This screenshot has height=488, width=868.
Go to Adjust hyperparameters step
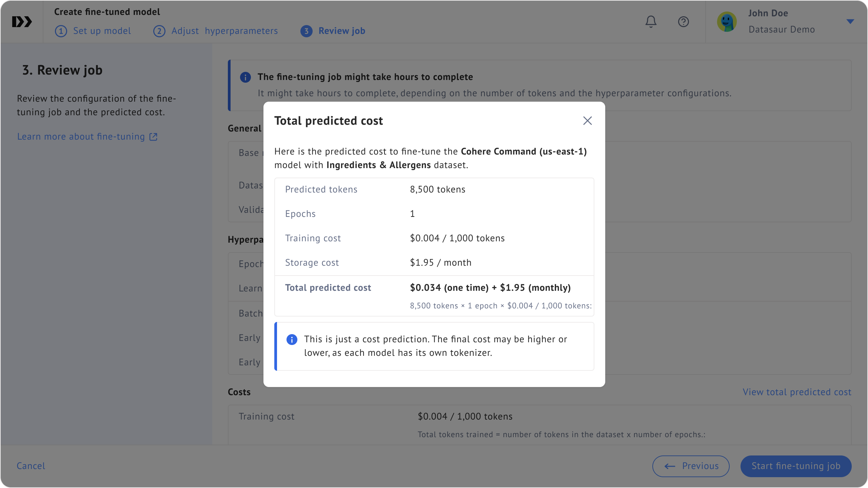[x=224, y=31]
